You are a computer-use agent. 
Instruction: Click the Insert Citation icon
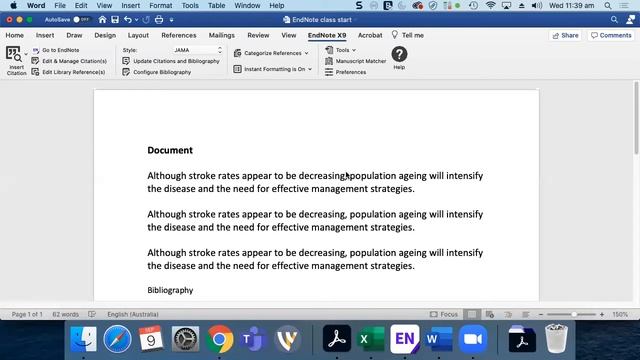(13, 55)
